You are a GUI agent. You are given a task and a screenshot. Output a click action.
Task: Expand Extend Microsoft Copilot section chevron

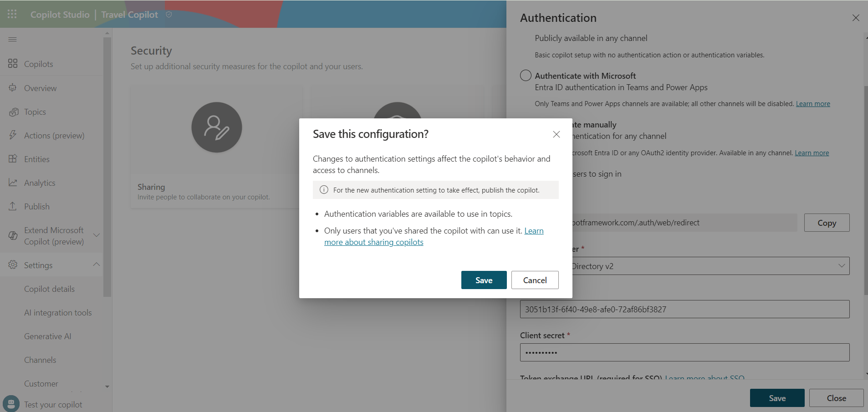click(97, 235)
